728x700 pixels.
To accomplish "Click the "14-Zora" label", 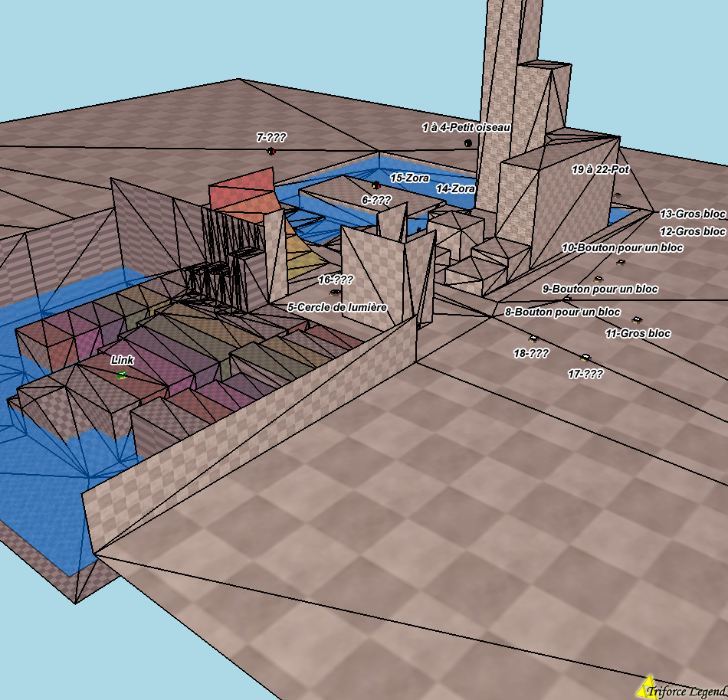I will (455, 189).
